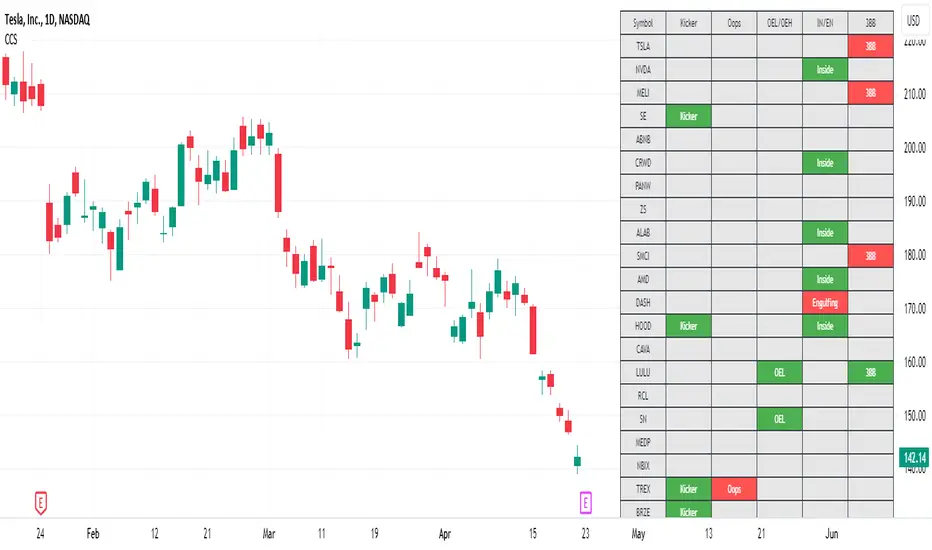This screenshot has width=932, height=550.
Task: Click the green Kicker cell in SE row
Action: (x=688, y=116)
